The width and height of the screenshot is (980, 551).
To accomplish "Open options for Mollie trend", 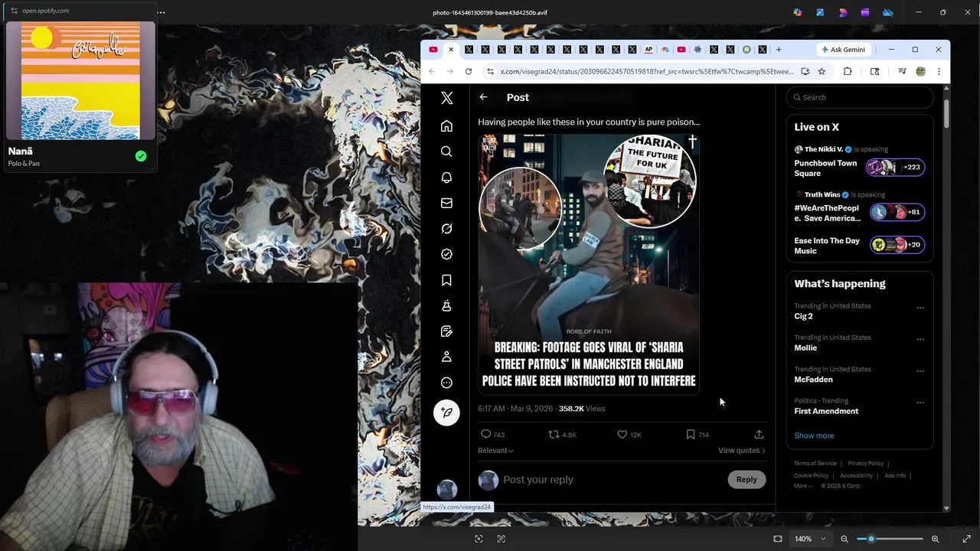I will [920, 339].
